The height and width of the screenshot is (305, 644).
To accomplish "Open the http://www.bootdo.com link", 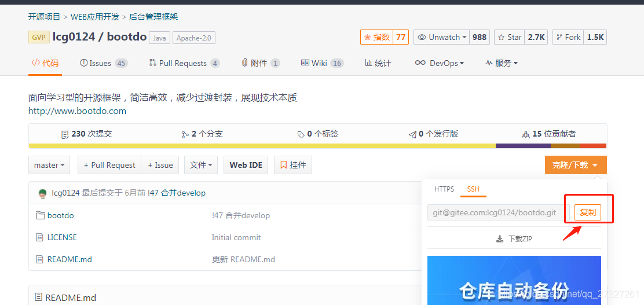I will (x=77, y=111).
